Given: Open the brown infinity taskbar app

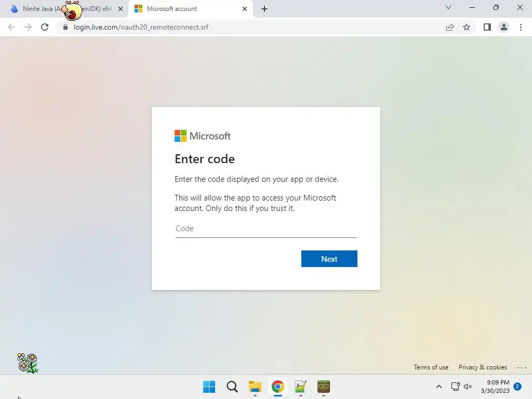Looking at the screenshot, I should click(324, 387).
